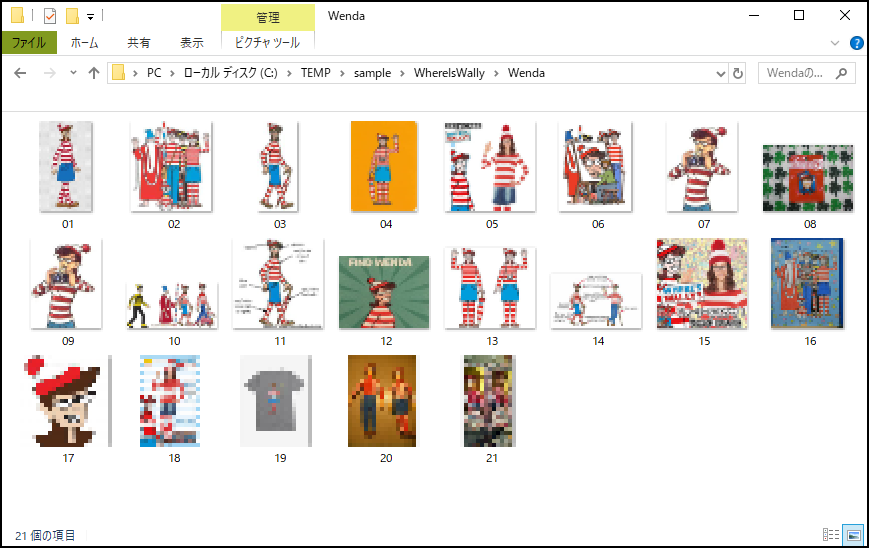Click the Forward navigation arrow
Viewport: 869px width, 548px height.
(50, 73)
